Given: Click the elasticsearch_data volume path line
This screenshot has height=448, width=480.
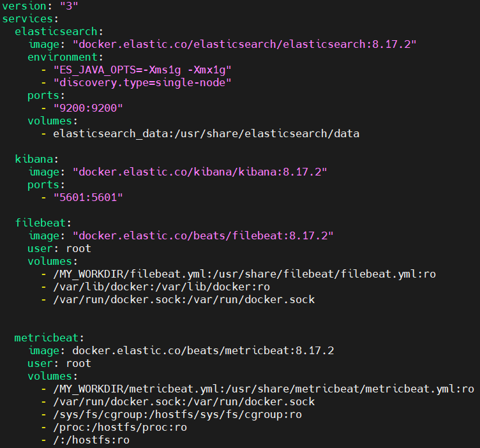Looking at the screenshot, I should pos(206,134).
